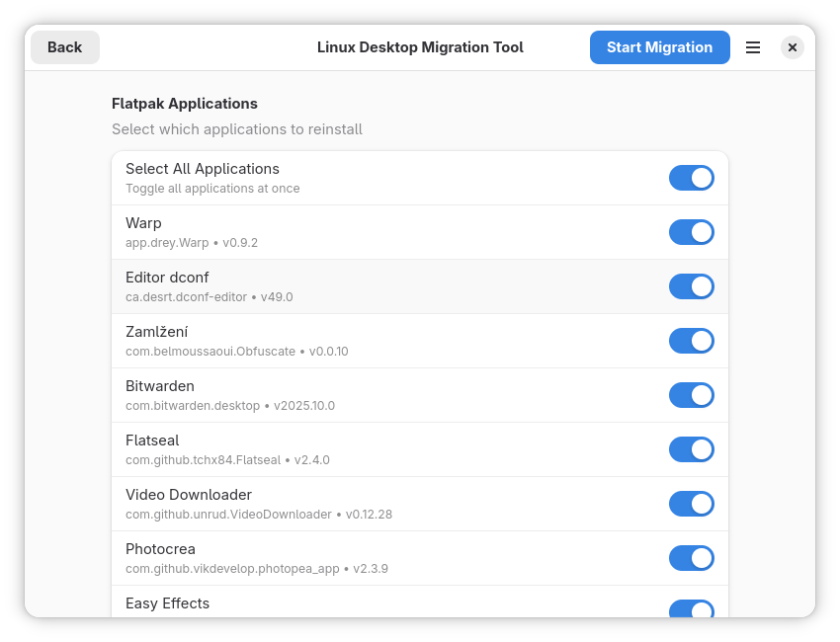This screenshot has width=840, height=642.
Task: Select the Video Downloader row label
Action: [x=189, y=495]
